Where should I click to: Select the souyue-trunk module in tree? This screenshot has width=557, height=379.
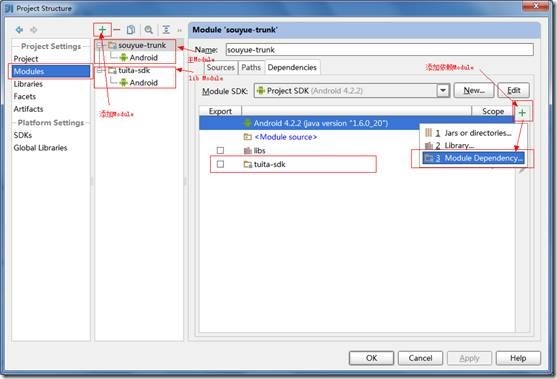click(137, 45)
